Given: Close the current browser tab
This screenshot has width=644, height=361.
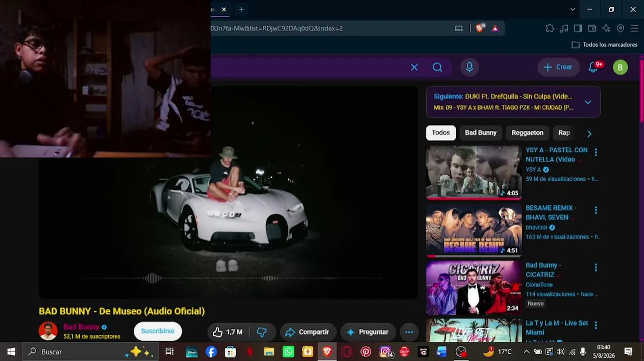Looking at the screenshot, I should pyautogui.click(x=224, y=10).
